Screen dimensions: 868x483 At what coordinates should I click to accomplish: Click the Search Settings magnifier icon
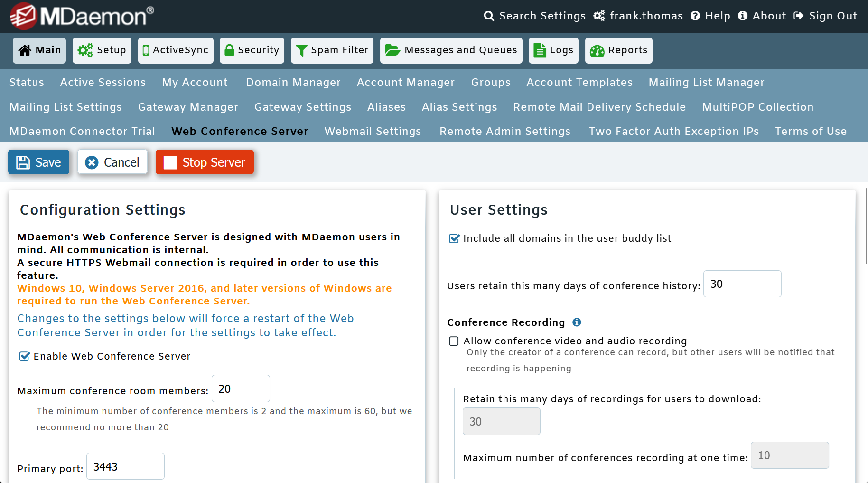click(489, 16)
